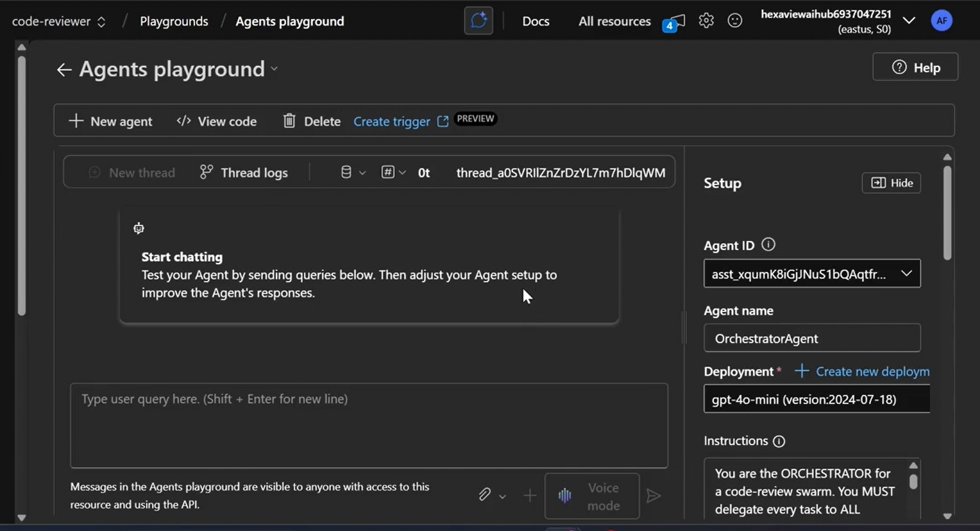Hide the Setup panel
This screenshot has width=980, height=531.
tap(892, 183)
